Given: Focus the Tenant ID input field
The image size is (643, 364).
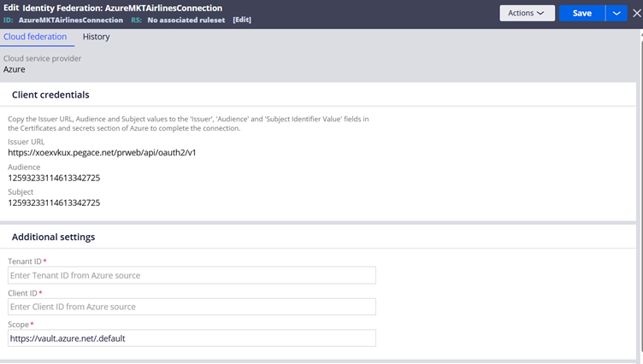Looking at the screenshot, I should pos(192,275).
